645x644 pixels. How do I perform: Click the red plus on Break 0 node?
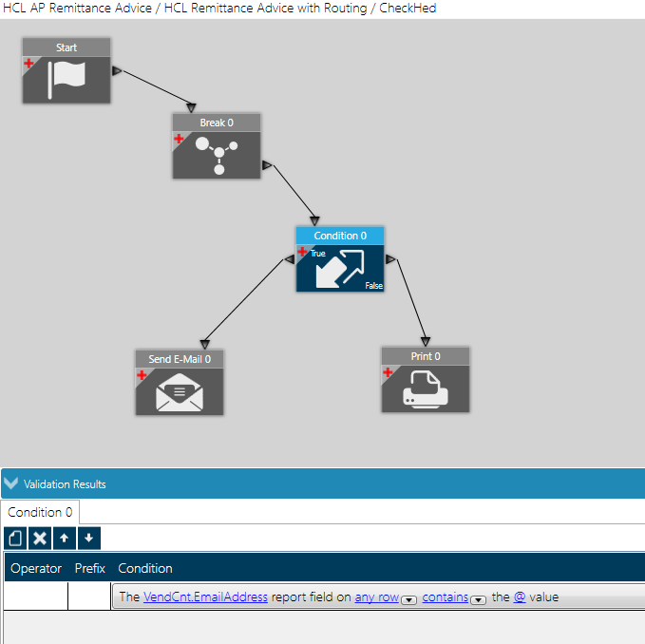pos(179,139)
